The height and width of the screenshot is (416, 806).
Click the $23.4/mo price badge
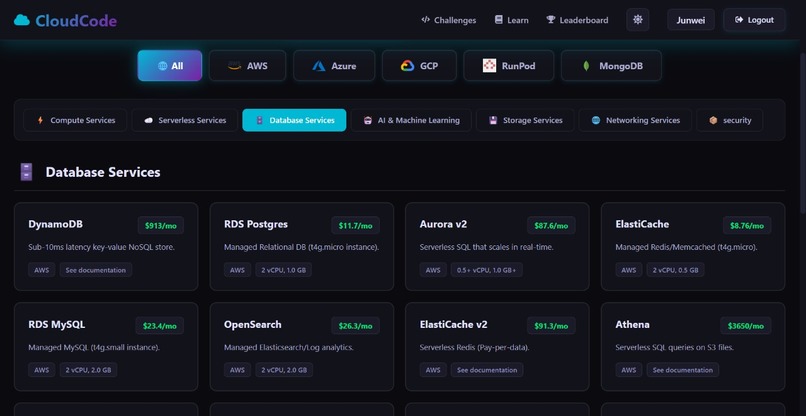[160, 325]
